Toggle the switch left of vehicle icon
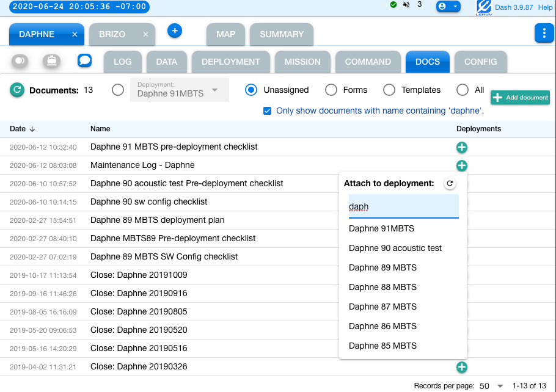 tap(20, 61)
